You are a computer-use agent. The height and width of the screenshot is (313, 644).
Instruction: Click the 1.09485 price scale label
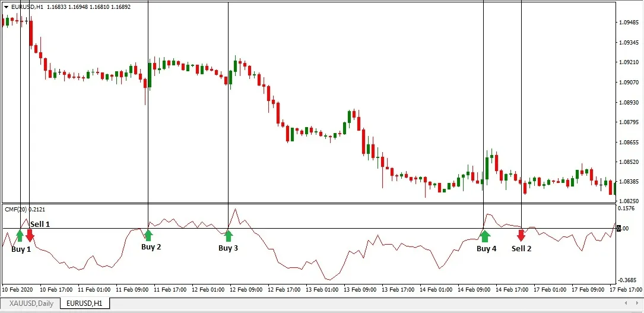point(629,23)
